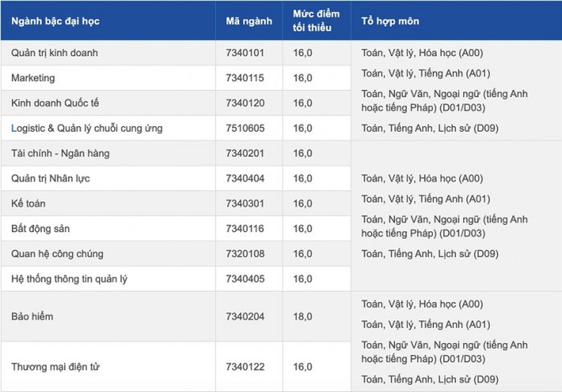Click the 18,0 minimum score cell
The height and width of the screenshot is (392, 562).
pyautogui.click(x=303, y=316)
